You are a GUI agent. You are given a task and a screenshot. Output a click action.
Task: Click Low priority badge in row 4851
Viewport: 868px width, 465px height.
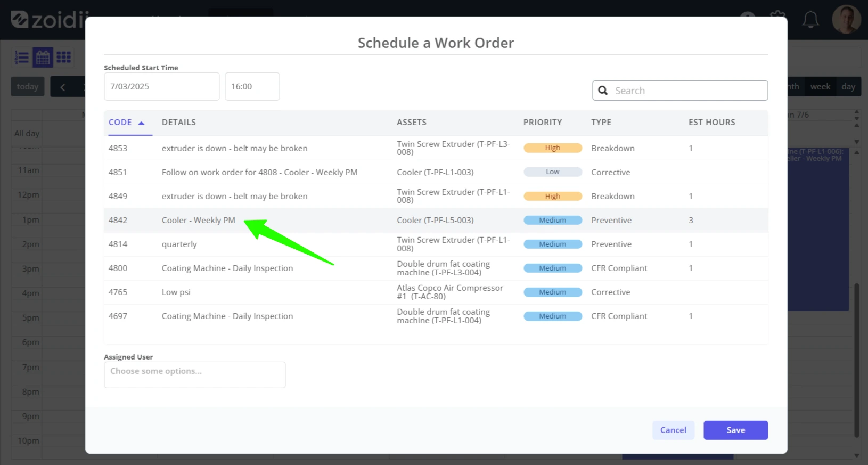click(553, 172)
